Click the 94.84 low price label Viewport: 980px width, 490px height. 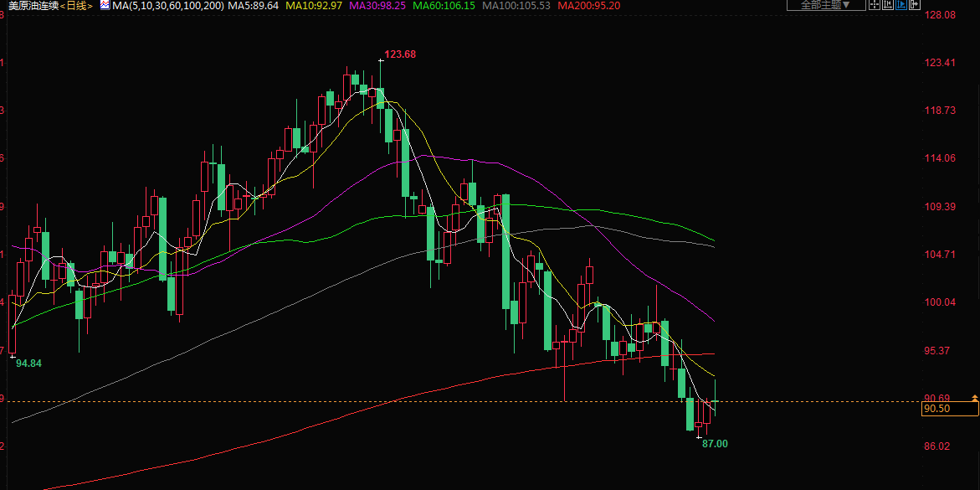(28, 364)
